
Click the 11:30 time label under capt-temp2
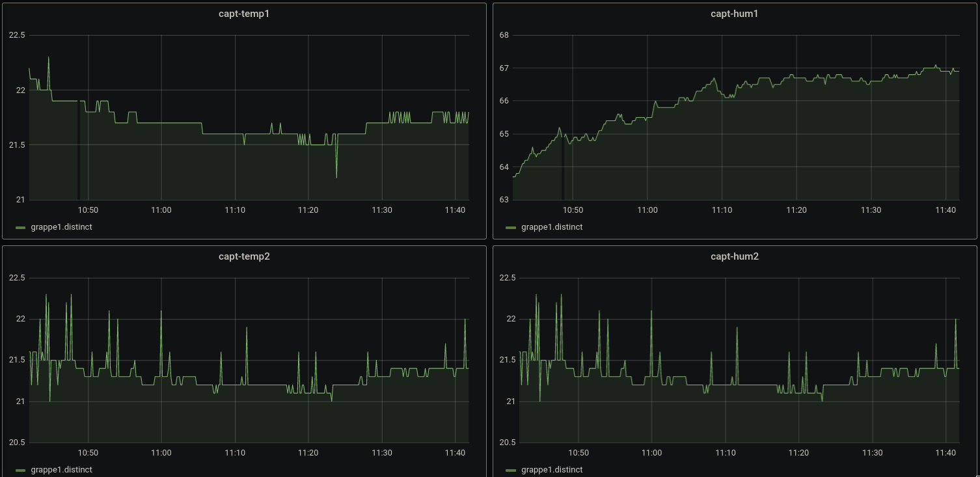(382, 453)
